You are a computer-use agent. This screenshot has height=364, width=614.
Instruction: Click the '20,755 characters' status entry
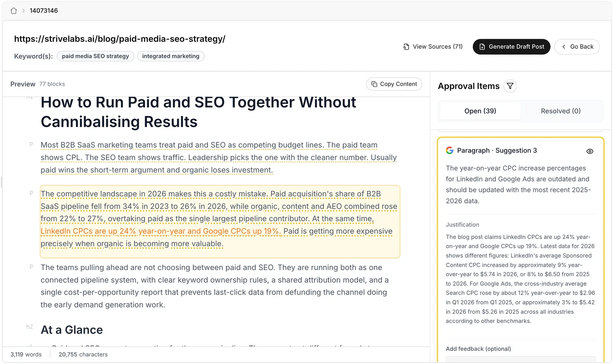click(83, 355)
